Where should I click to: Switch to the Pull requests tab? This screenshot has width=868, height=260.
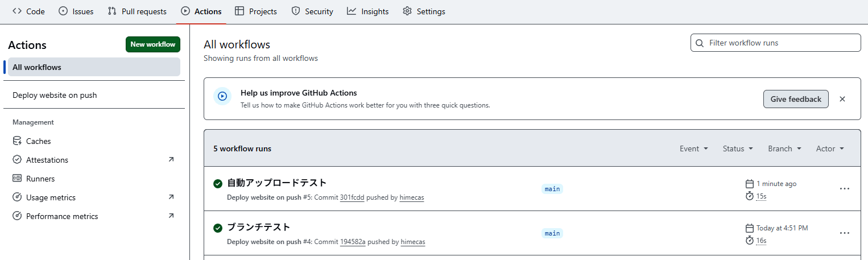tap(137, 11)
